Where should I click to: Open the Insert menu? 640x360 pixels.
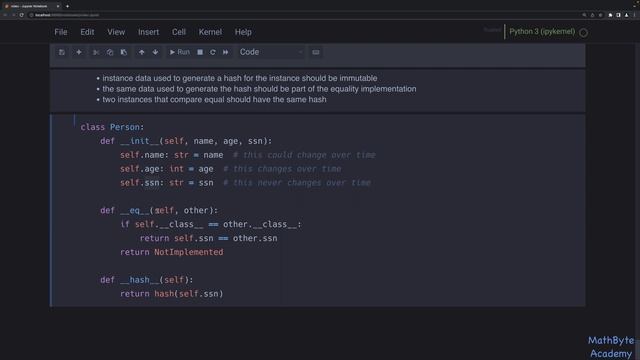pos(149,32)
